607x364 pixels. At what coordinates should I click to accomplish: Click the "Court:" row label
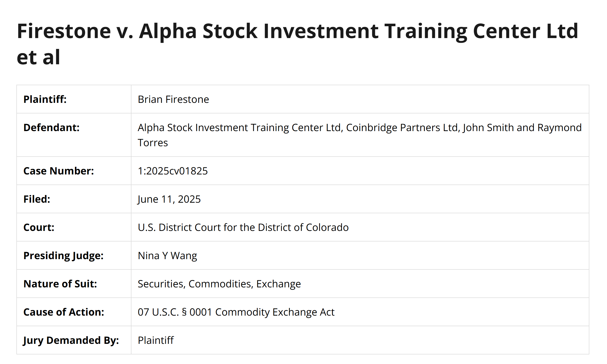pos(39,227)
